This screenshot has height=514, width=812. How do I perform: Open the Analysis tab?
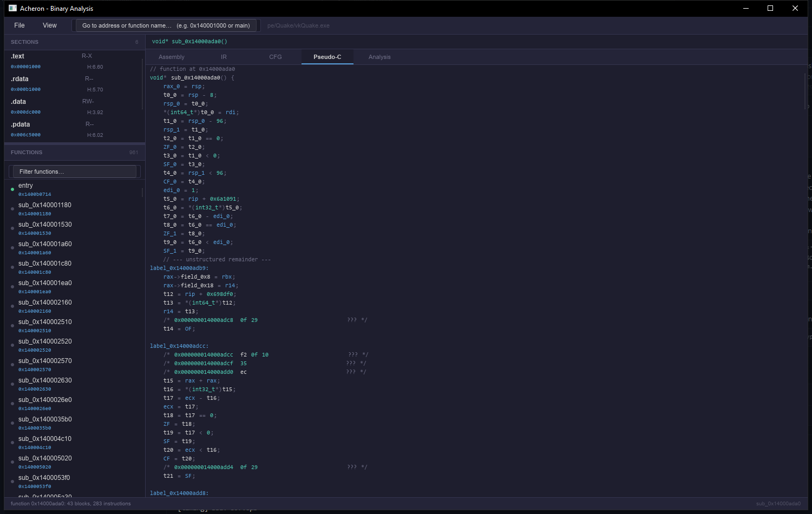tap(379, 57)
